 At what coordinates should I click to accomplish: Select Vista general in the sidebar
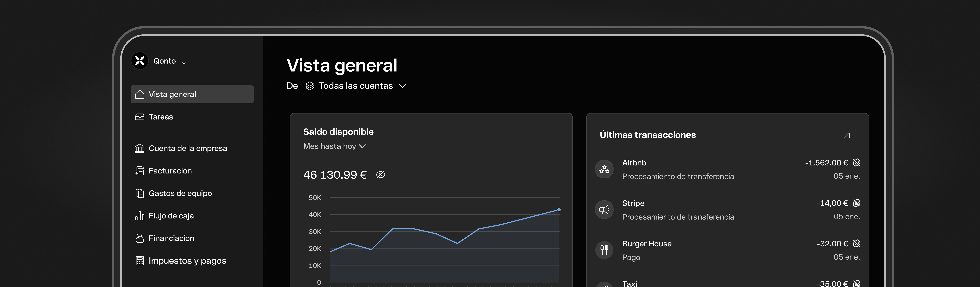172,94
